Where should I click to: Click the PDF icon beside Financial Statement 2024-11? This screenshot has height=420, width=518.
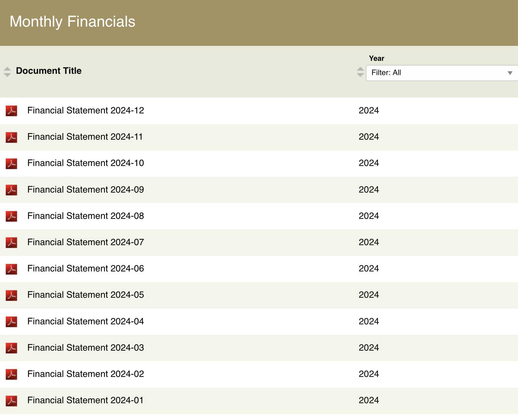[11, 137]
